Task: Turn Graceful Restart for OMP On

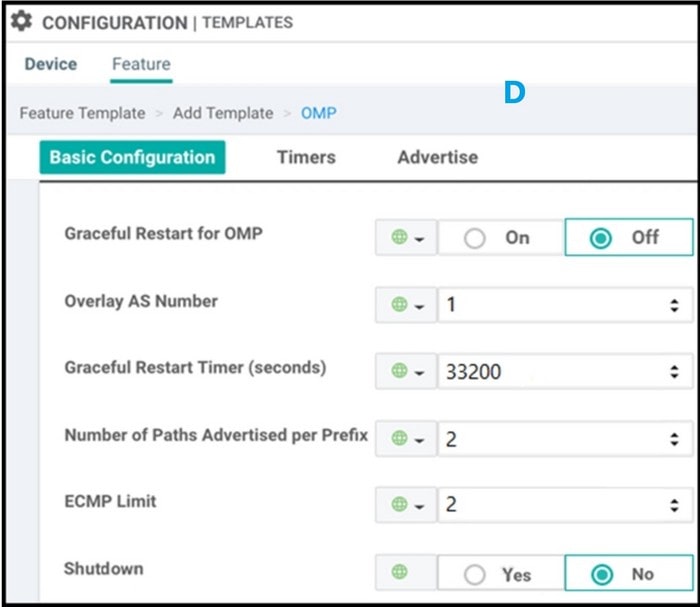Action: 475,238
